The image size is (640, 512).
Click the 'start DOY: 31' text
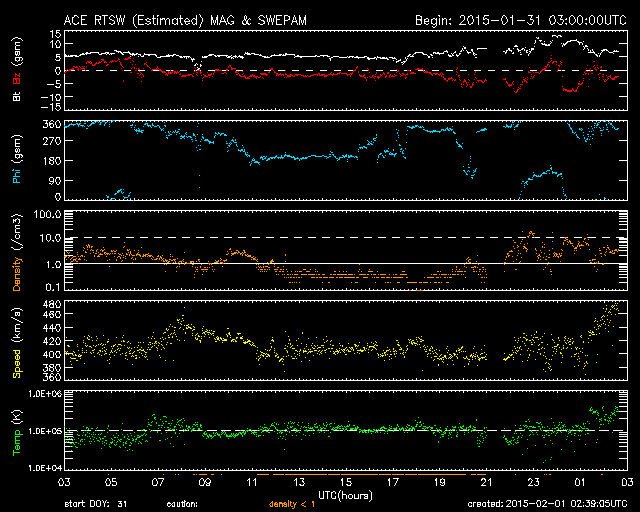pyautogui.click(x=93, y=505)
